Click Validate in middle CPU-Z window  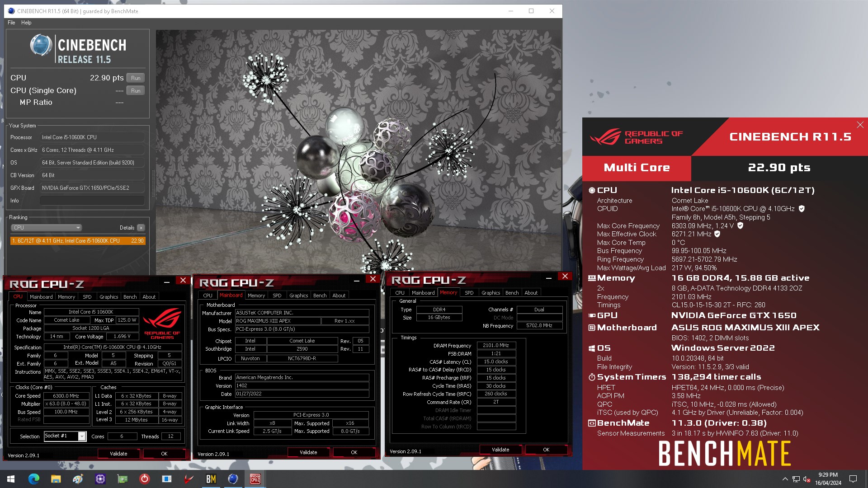308,452
